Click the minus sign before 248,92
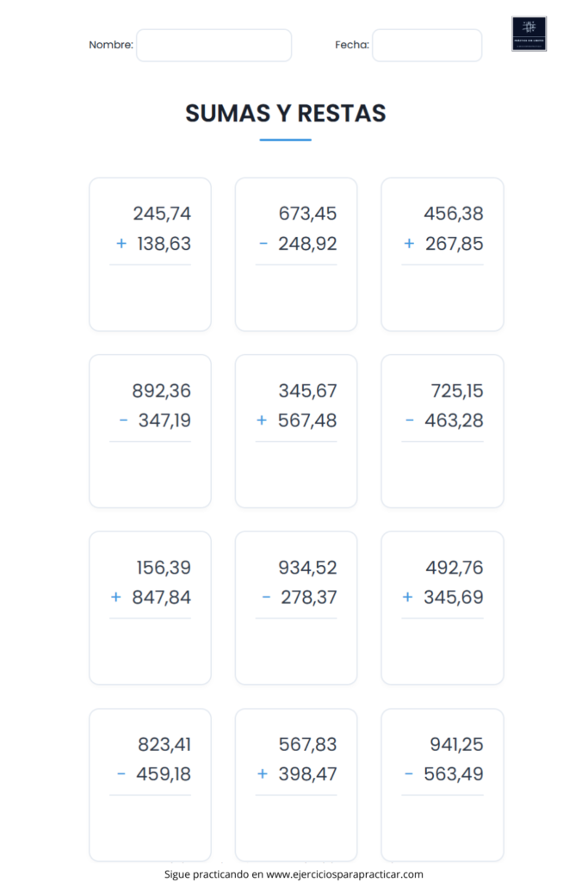Image resolution: width=588 pixels, height=882 pixels. (x=263, y=244)
